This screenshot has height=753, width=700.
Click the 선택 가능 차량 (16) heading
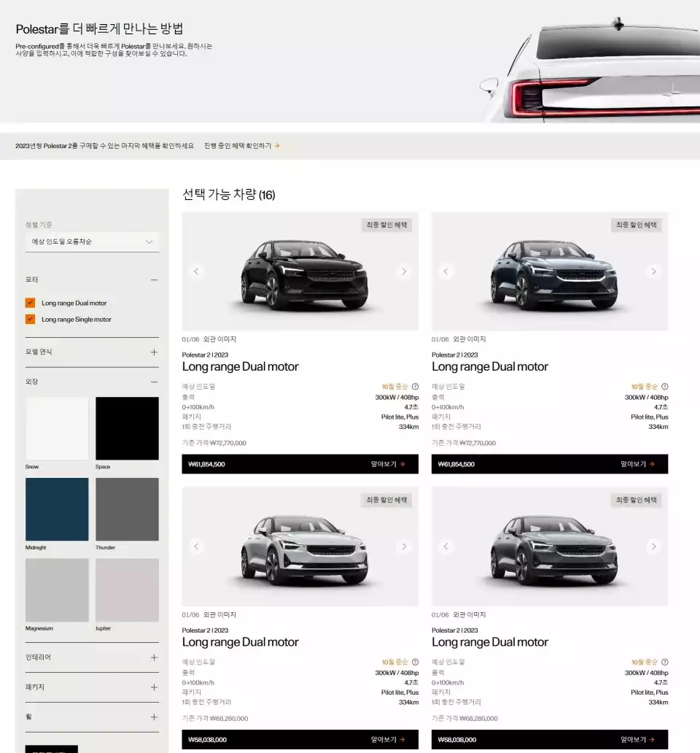pos(229,195)
